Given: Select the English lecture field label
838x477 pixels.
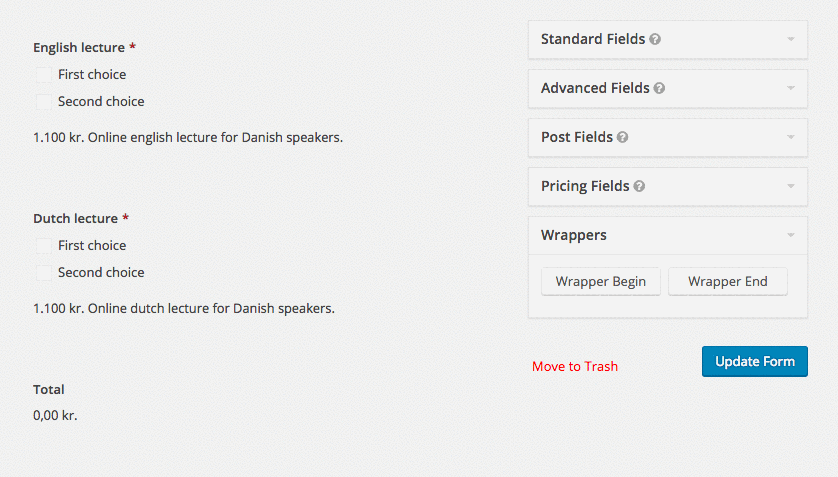Looking at the screenshot, I should click(79, 48).
